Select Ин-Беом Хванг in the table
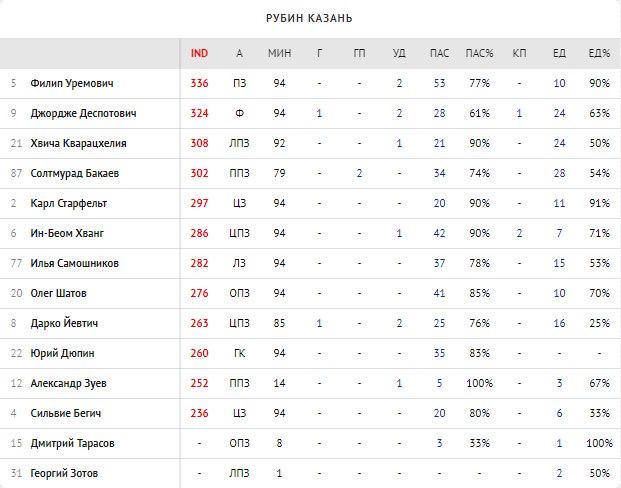Screen dimensions: 621x488 tap(67, 233)
